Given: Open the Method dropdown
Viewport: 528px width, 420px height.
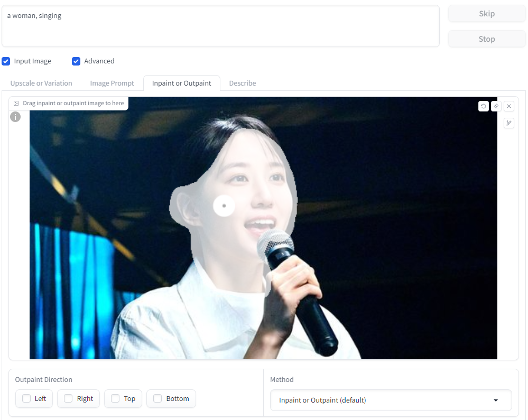Looking at the screenshot, I should pos(391,400).
